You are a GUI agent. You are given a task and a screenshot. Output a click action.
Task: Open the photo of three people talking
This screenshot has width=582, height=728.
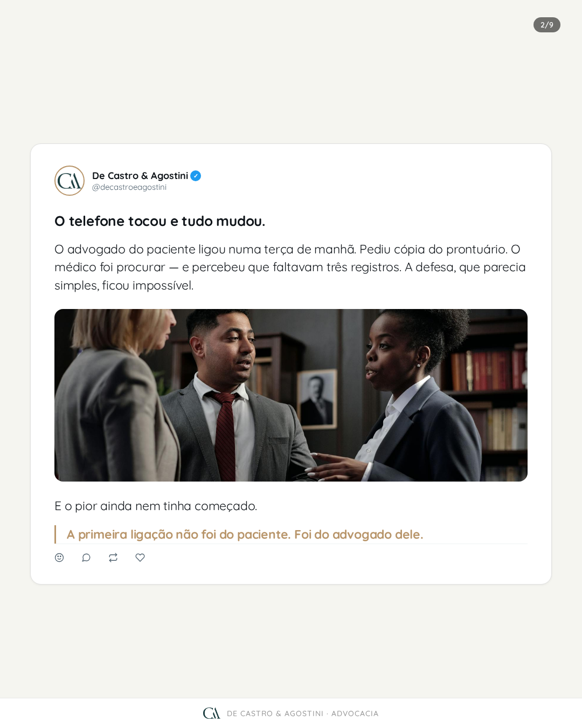pyautogui.click(x=291, y=395)
